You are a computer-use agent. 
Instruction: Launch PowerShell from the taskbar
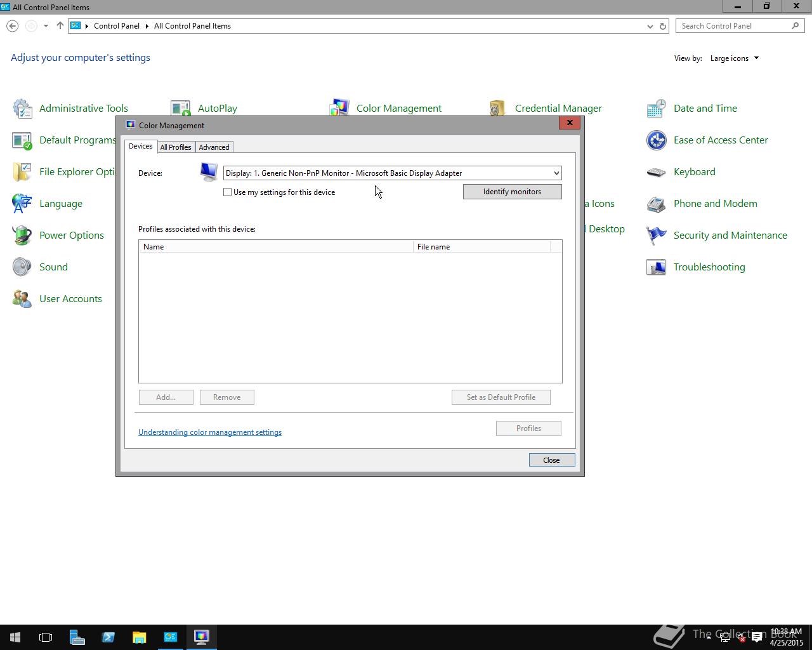point(108,637)
